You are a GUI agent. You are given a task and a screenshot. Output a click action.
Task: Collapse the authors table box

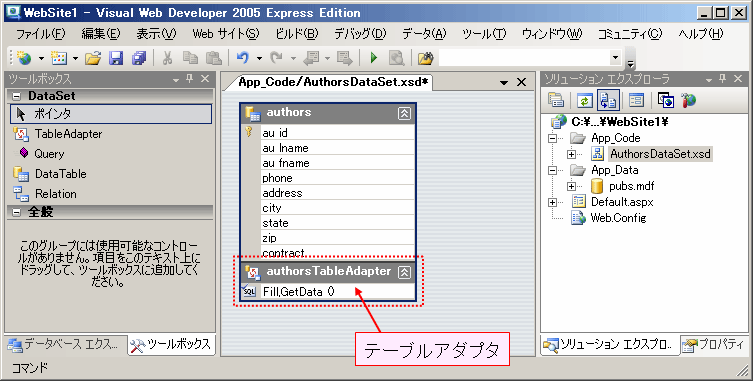click(x=404, y=113)
